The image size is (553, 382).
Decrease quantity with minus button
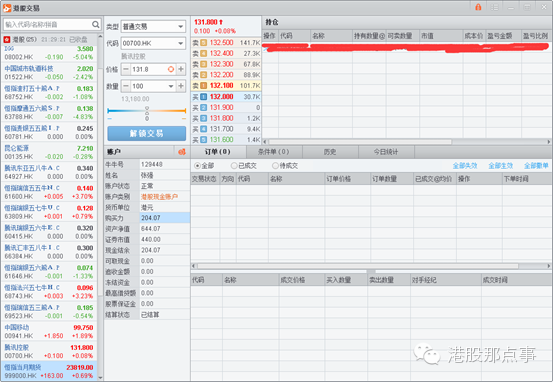(x=126, y=86)
